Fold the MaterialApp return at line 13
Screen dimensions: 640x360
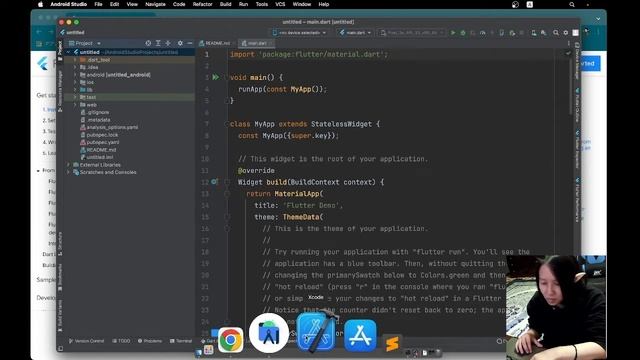click(227, 194)
